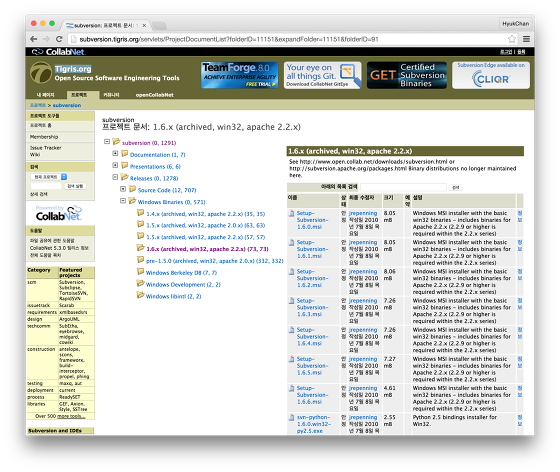Screen dimensions: 560x472
Task: Open 1.5.x (archived, win32, apache 2.2.x) folder
Action: coord(206,237)
